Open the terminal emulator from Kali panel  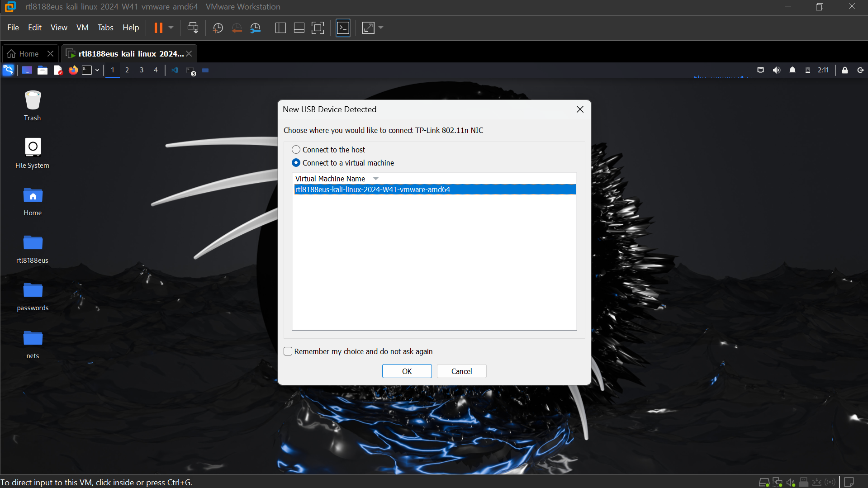87,70
